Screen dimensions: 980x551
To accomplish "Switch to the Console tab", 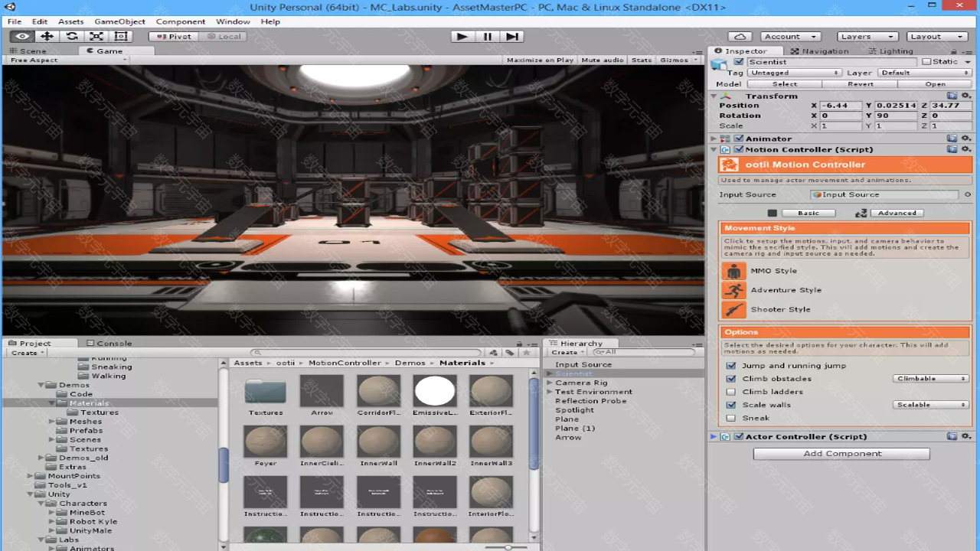I will (x=109, y=344).
